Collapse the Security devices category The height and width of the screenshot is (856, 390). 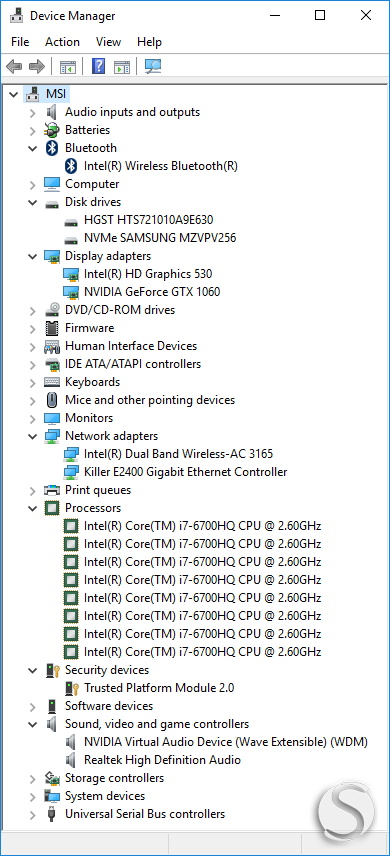[x=32, y=670]
